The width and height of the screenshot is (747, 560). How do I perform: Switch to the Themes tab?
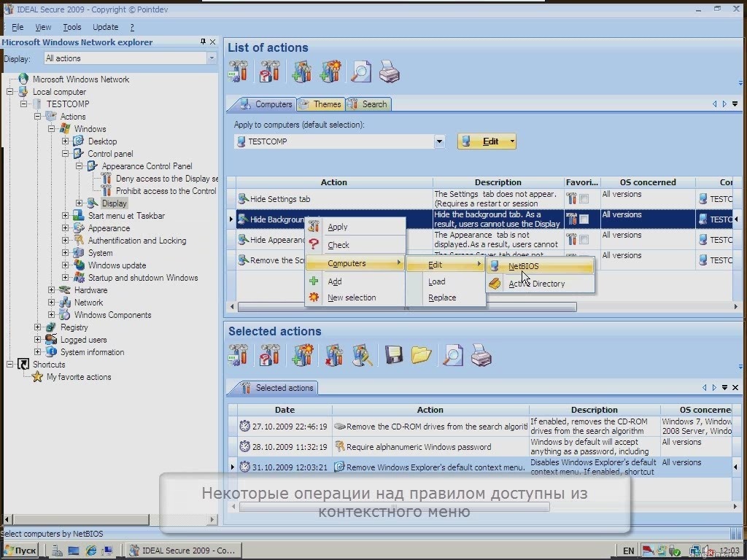[x=321, y=104]
